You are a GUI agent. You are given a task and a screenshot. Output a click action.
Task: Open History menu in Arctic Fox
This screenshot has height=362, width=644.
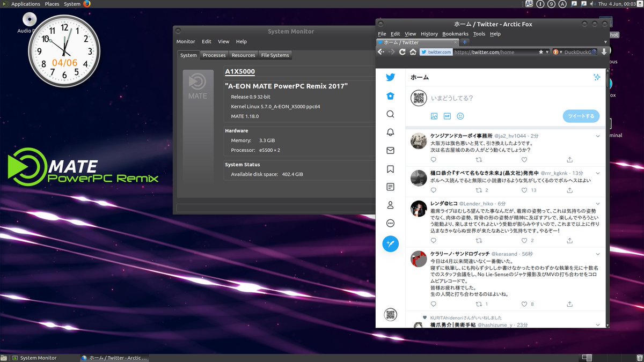pos(429,34)
